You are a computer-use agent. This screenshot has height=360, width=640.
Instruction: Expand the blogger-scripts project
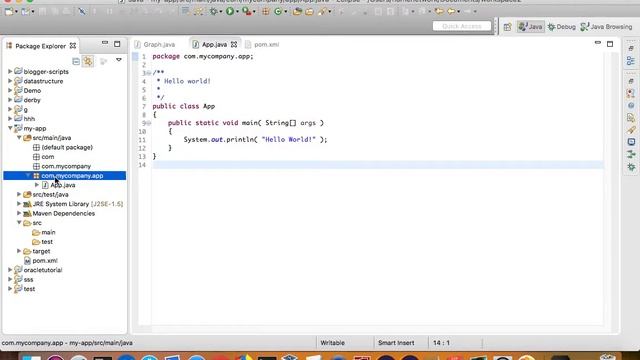tap(10, 71)
